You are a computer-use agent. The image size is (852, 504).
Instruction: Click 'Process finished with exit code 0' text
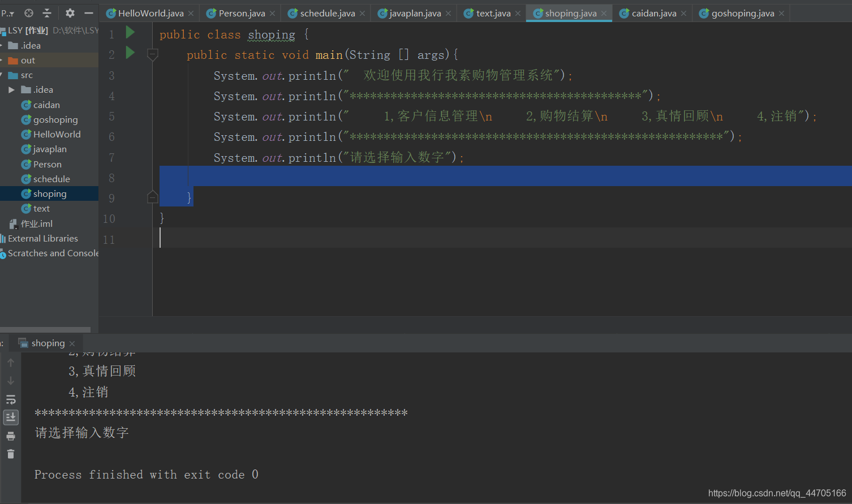coord(147,475)
